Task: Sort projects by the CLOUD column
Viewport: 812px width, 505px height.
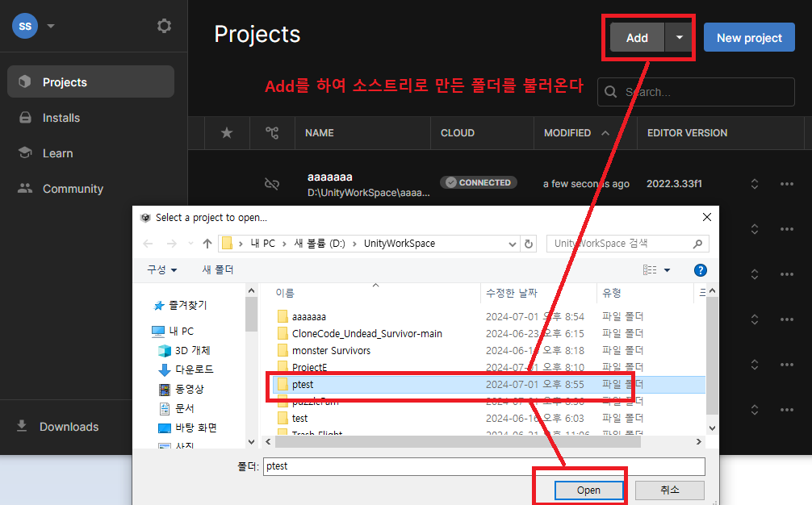Action: pos(458,133)
